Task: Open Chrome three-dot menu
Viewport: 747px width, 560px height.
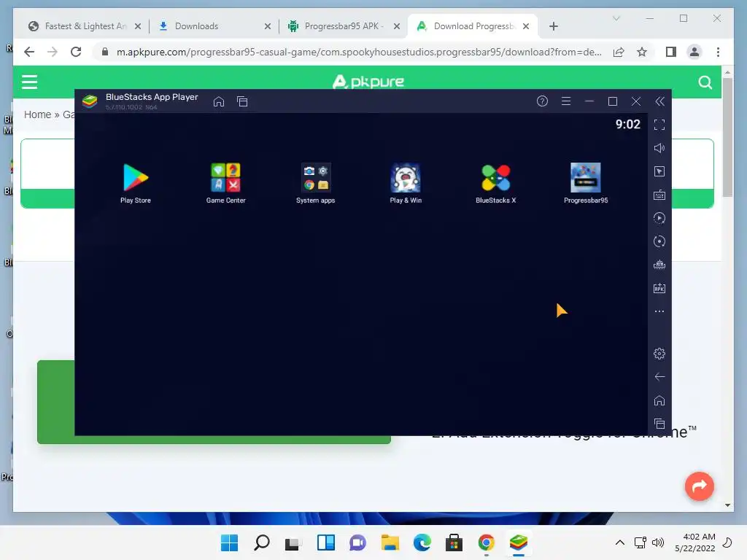Action: tap(718, 52)
